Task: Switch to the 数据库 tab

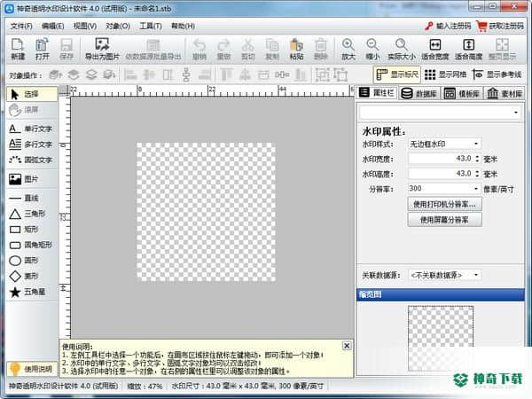Action: point(419,93)
